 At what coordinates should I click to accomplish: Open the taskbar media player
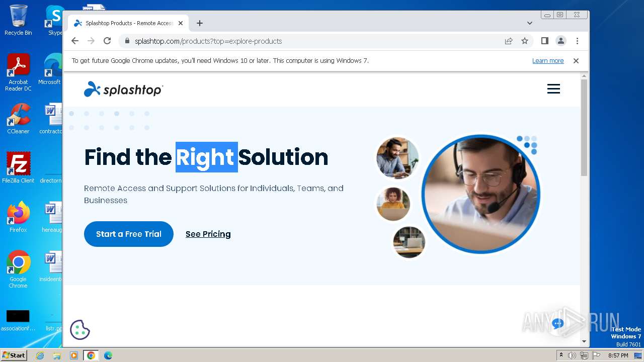(x=74, y=355)
